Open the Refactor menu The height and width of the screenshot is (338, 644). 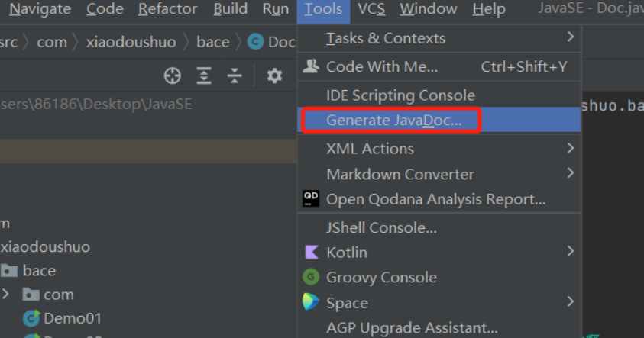point(167,9)
